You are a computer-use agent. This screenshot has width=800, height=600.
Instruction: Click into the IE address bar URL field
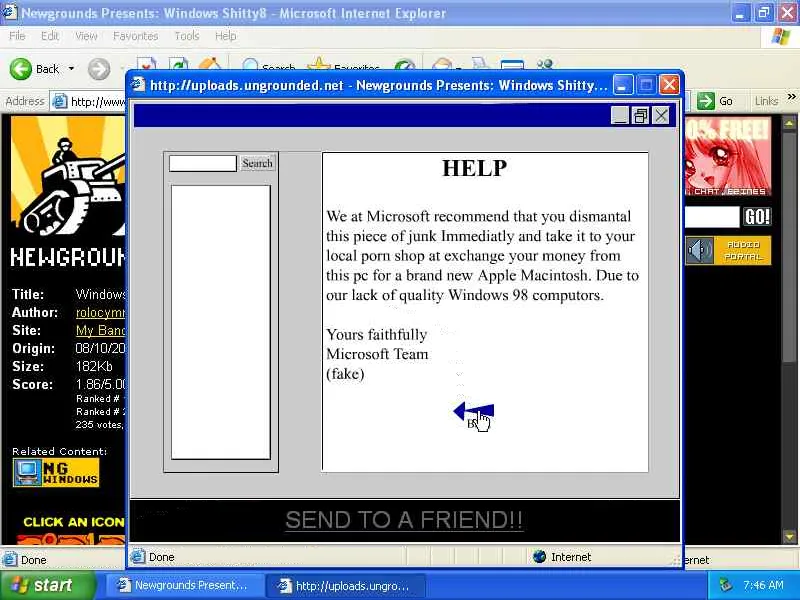(x=97, y=102)
